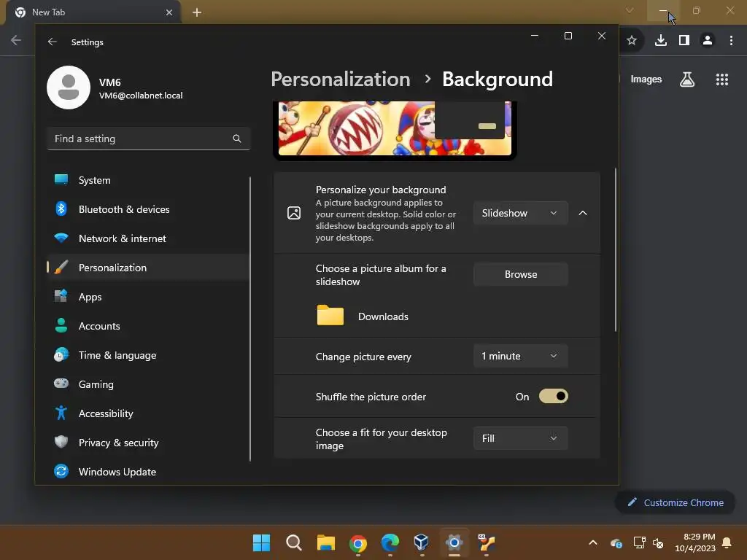Select the Personalization category

click(x=148, y=268)
